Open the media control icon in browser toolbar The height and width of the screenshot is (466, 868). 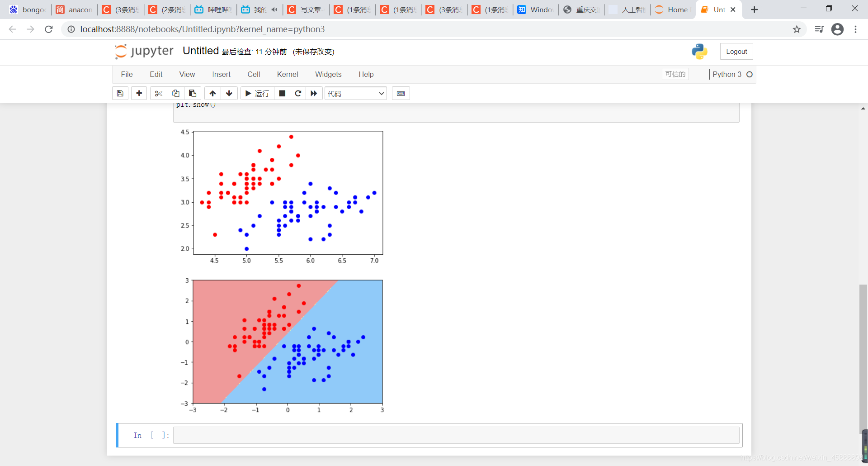pyautogui.click(x=819, y=29)
